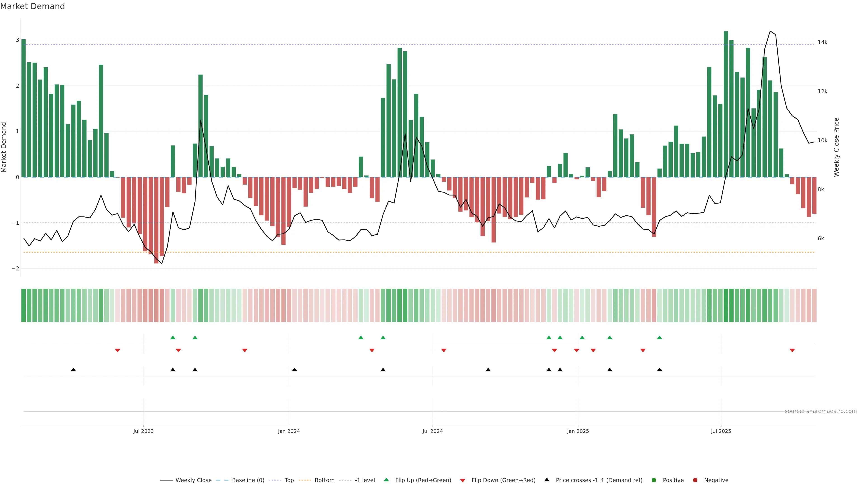Click the first red flip-down triangle marker

[118, 351]
